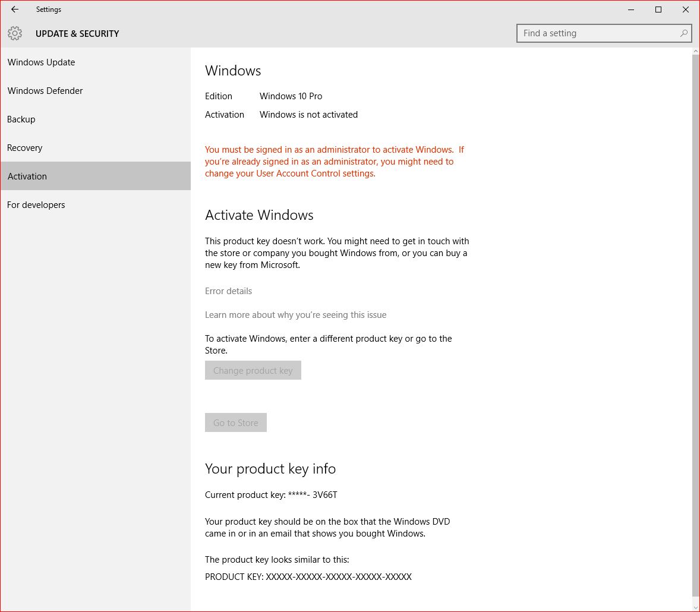Maximize the Settings window
This screenshot has height=612, width=700.
click(658, 10)
